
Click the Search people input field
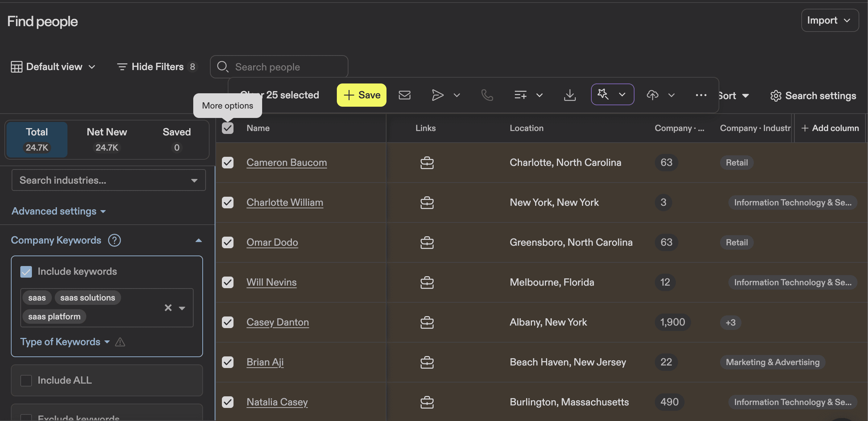tap(278, 66)
